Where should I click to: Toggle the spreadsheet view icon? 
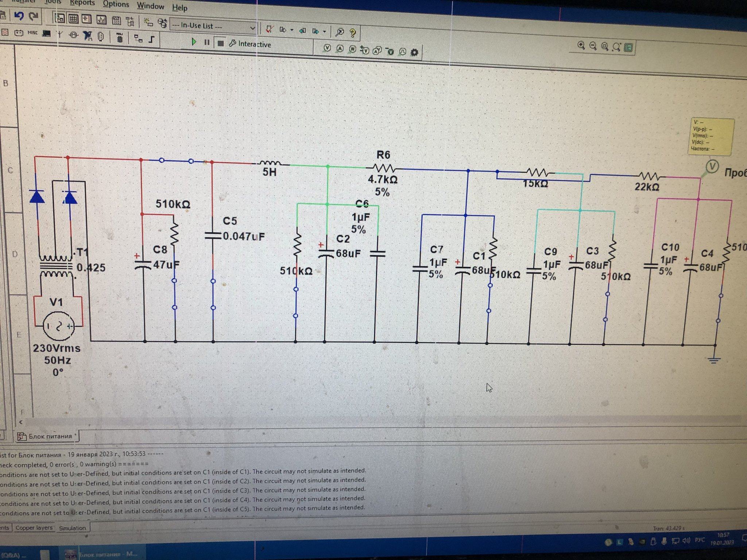coord(73,19)
